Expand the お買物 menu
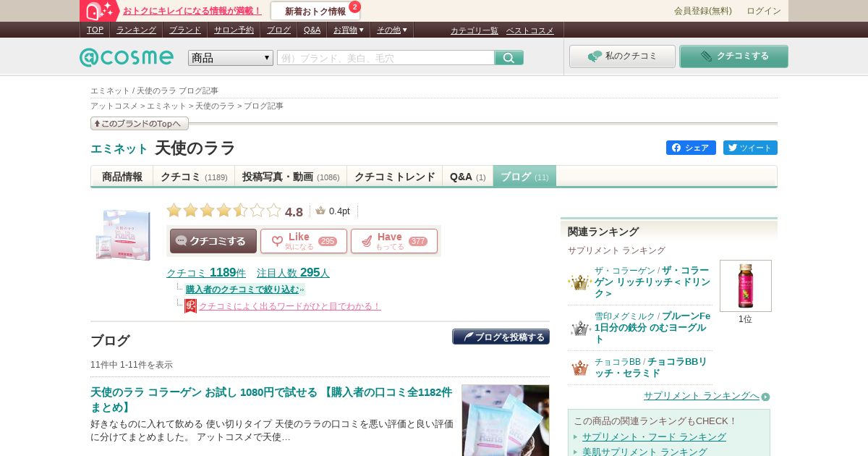 [349, 30]
